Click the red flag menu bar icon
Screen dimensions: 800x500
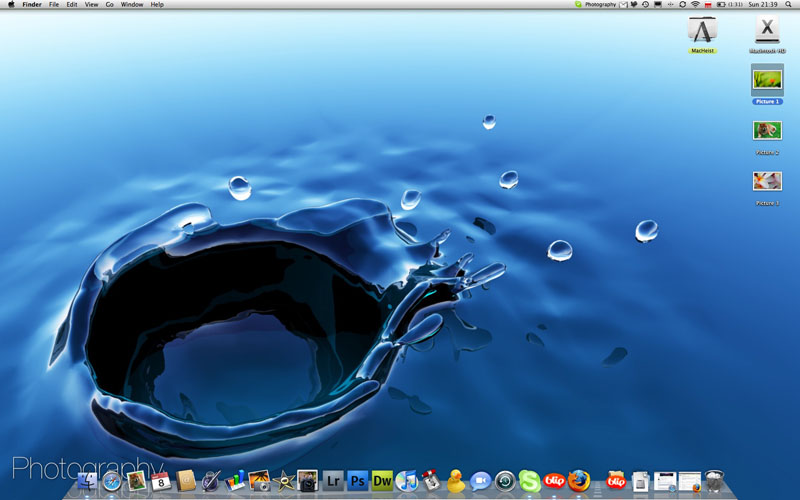point(708,5)
